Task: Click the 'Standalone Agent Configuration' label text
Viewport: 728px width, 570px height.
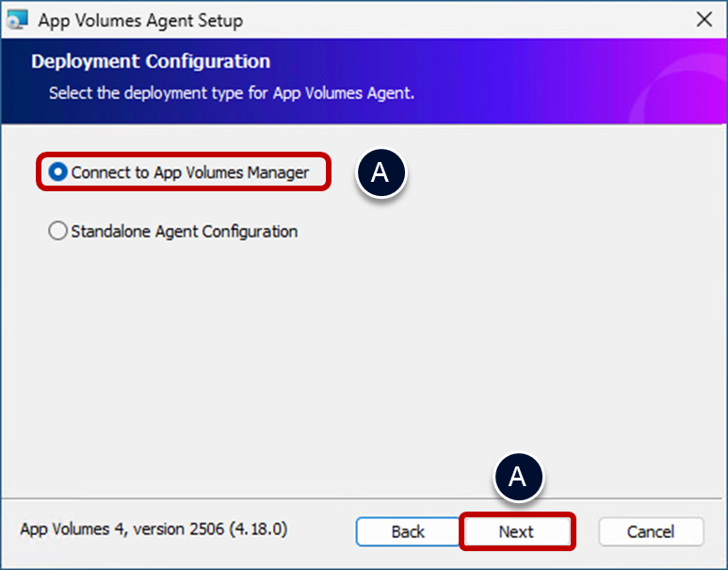Action: click(x=184, y=231)
